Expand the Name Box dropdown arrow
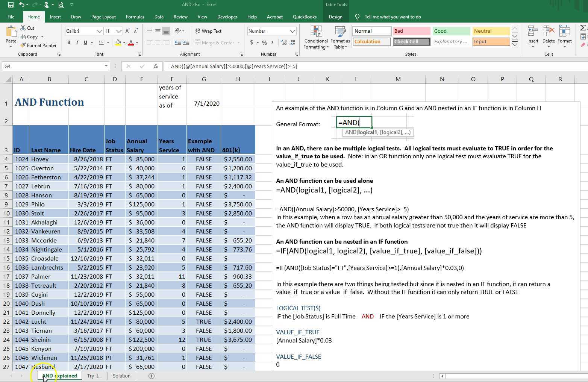The image size is (588, 382). click(106, 66)
